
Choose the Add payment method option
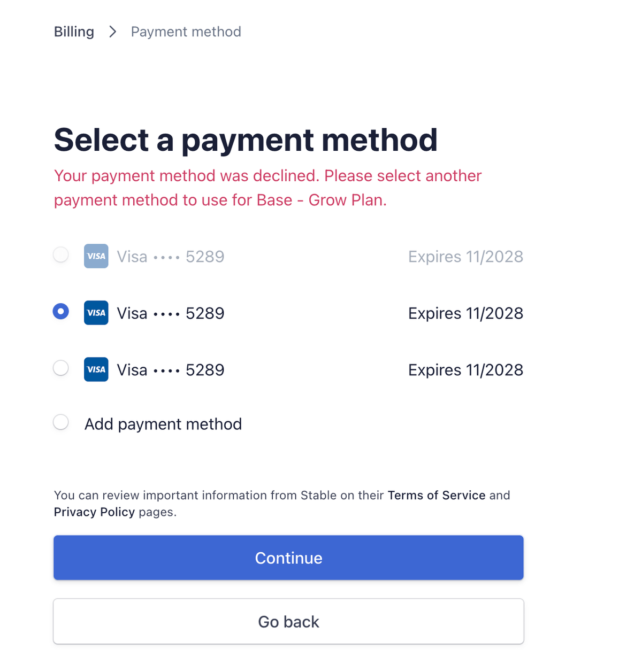60,422
